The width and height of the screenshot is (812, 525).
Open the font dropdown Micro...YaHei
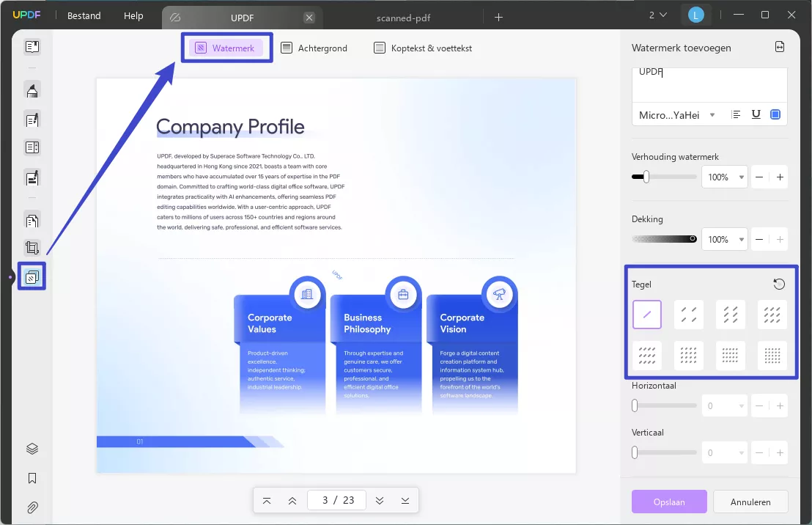(677, 115)
